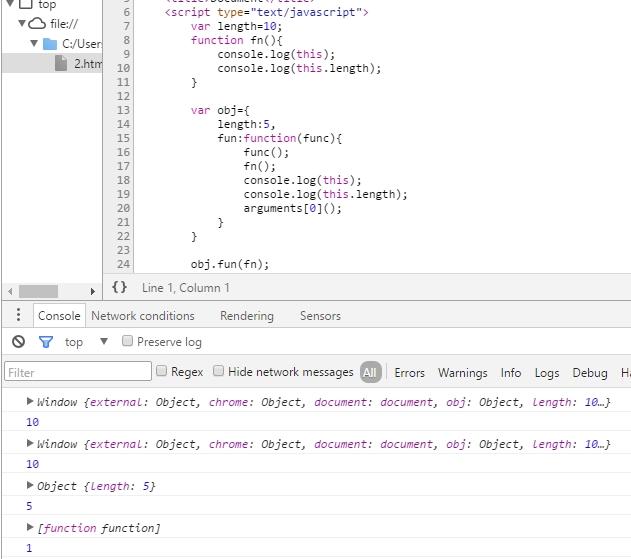Click the clear console icon
The image size is (631, 559).
point(19,342)
